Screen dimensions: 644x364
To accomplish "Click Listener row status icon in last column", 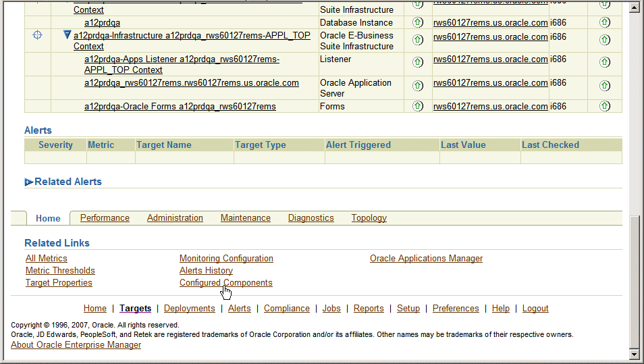I will 605,62.
